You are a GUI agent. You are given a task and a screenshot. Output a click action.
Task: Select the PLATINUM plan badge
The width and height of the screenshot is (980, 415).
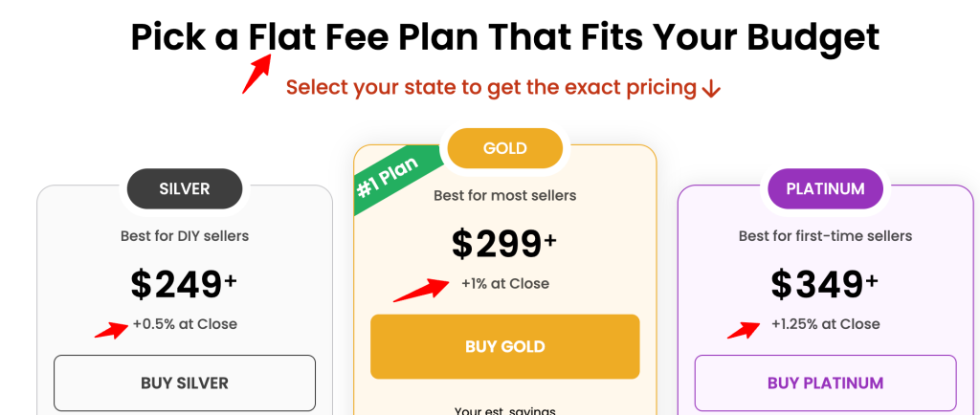coord(825,188)
